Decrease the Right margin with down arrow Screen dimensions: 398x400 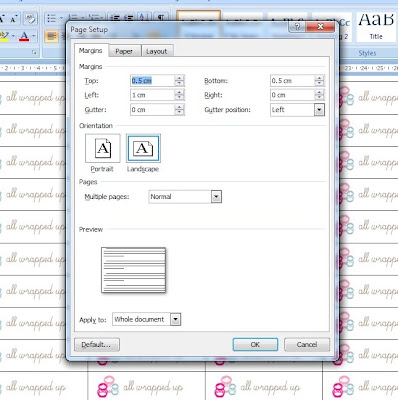tap(319, 98)
